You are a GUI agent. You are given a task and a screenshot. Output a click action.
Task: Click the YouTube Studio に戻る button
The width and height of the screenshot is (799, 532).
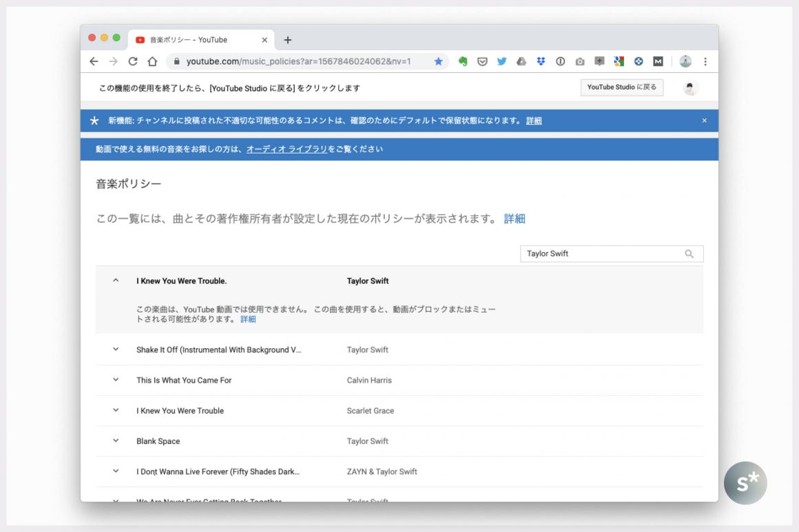coord(621,87)
